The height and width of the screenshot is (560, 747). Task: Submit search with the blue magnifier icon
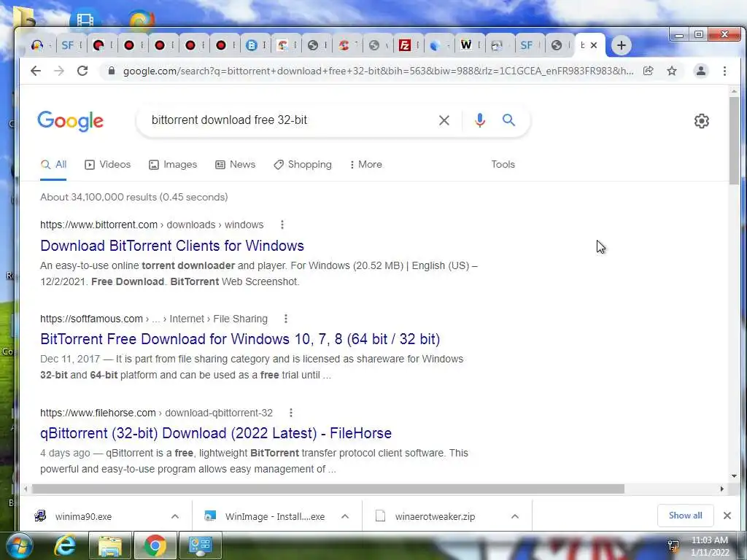508,120
